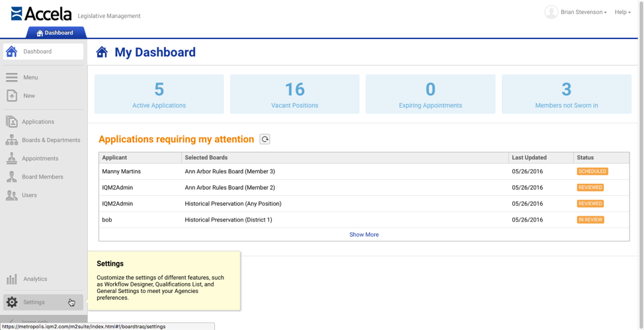Click Brian Stevenson's avatar picture
Viewport: 644px width, 330px height.
551,12
